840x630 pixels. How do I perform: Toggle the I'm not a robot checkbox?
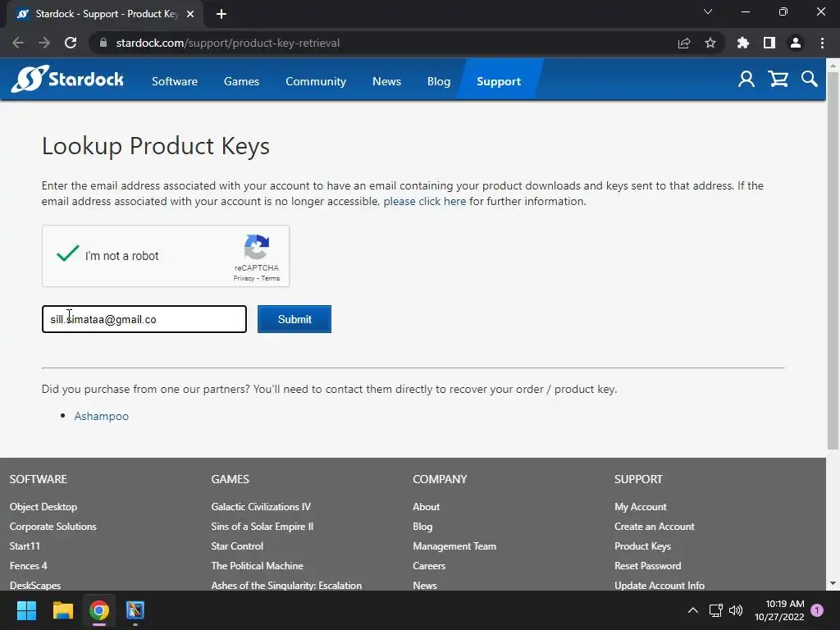tap(67, 255)
